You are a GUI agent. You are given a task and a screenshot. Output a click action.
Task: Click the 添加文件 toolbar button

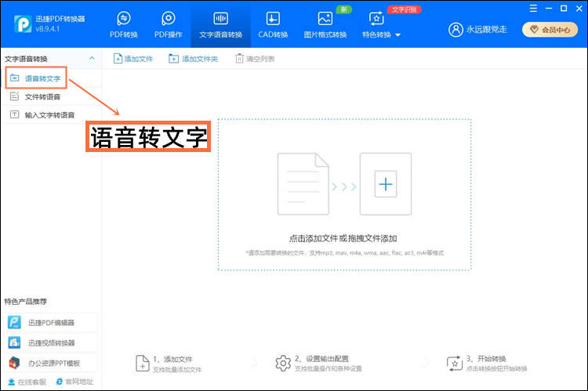[132, 59]
